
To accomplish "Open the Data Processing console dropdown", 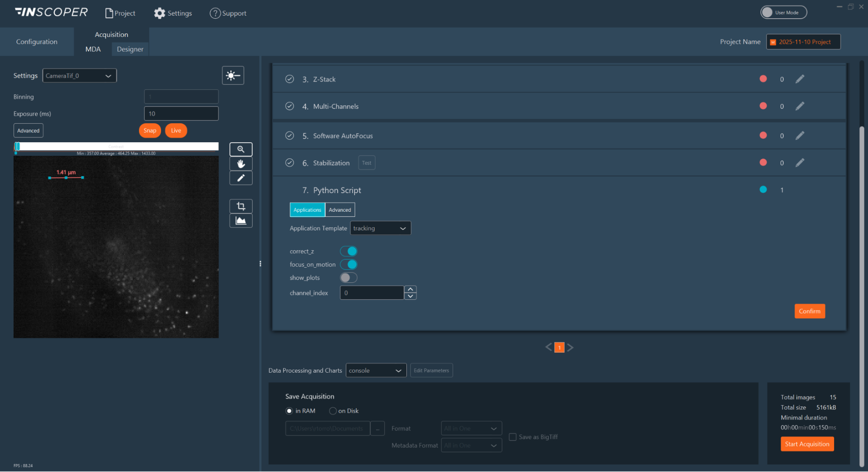I will pyautogui.click(x=376, y=370).
